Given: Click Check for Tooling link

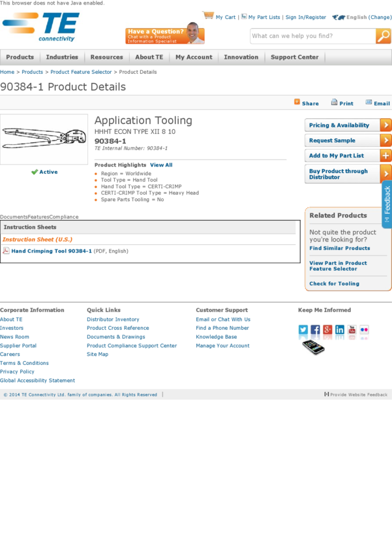Looking at the screenshot, I should coord(335,283).
